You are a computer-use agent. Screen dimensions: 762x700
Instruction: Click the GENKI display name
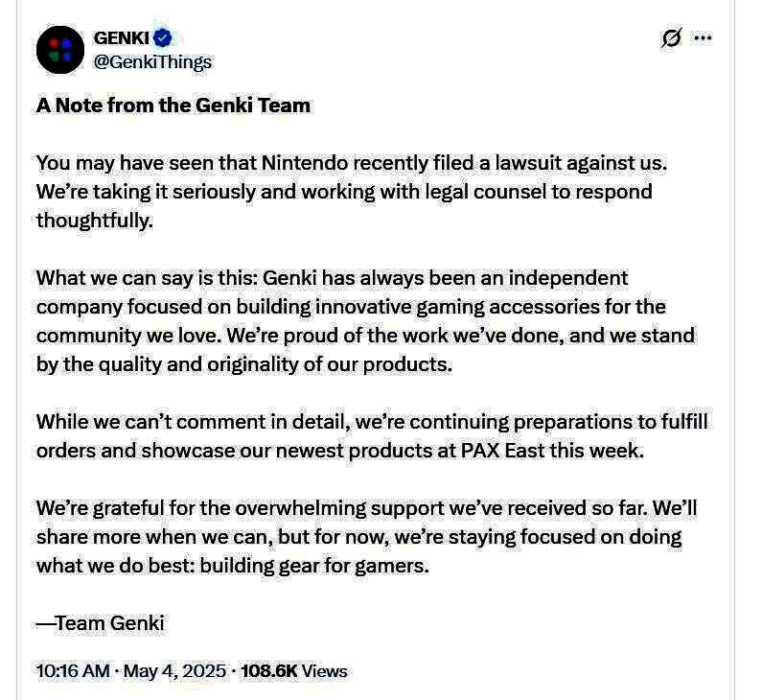pyautogui.click(x=120, y=38)
